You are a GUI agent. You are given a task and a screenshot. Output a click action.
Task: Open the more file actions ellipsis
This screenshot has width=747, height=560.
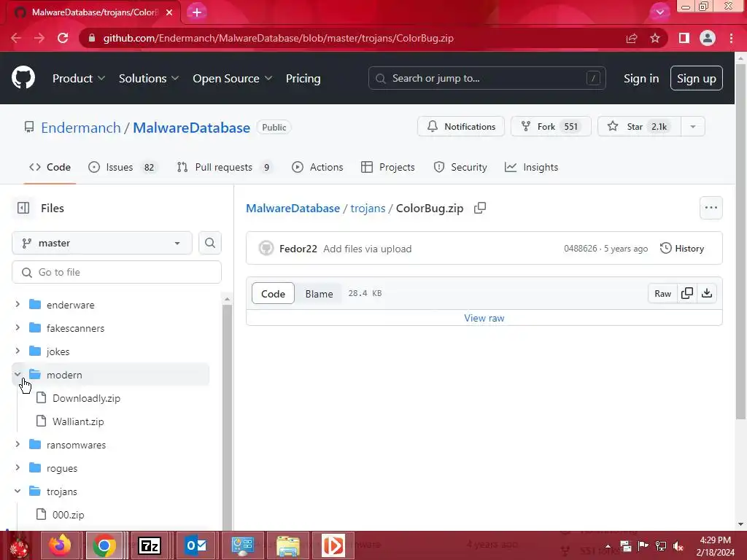tap(711, 208)
